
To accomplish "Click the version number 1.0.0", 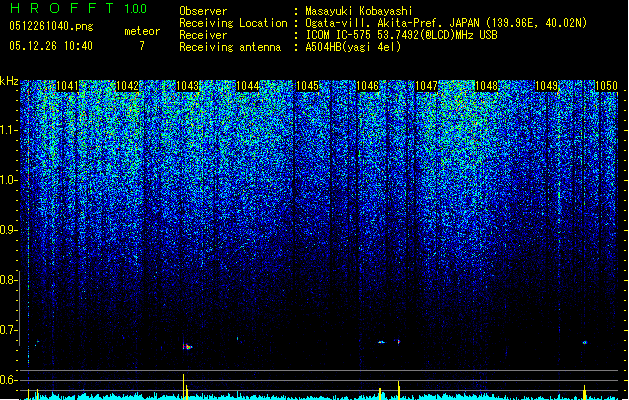I will point(135,9).
